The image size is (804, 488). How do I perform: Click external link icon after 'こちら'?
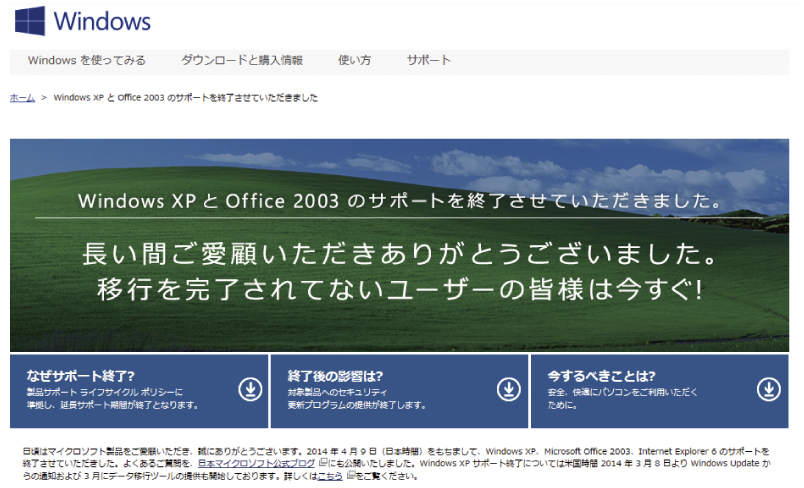pos(351,475)
